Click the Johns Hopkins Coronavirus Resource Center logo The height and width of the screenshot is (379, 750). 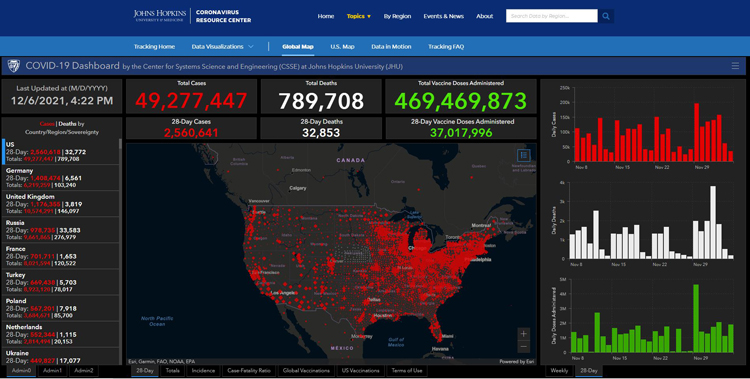tap(192, 16)
